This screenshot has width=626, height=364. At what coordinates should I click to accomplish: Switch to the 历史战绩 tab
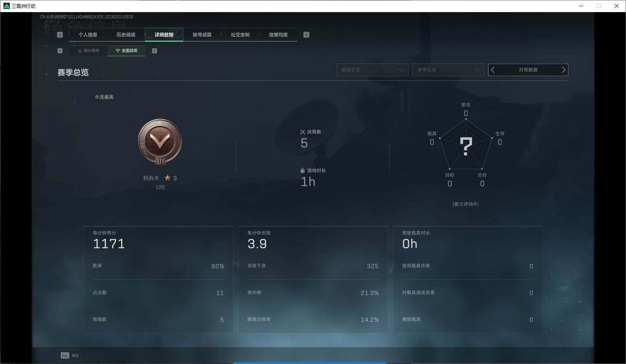(126, 35)
